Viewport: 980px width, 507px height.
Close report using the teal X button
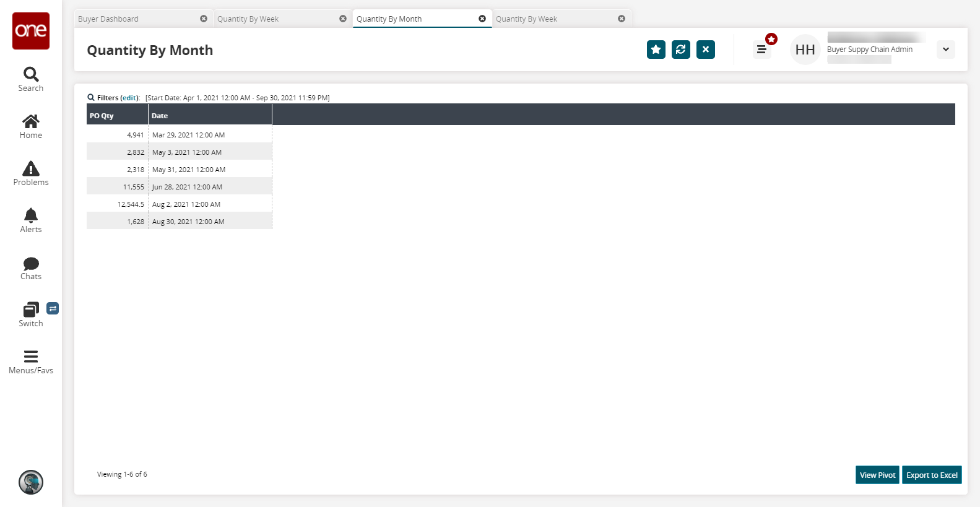(x=706, y=50)
